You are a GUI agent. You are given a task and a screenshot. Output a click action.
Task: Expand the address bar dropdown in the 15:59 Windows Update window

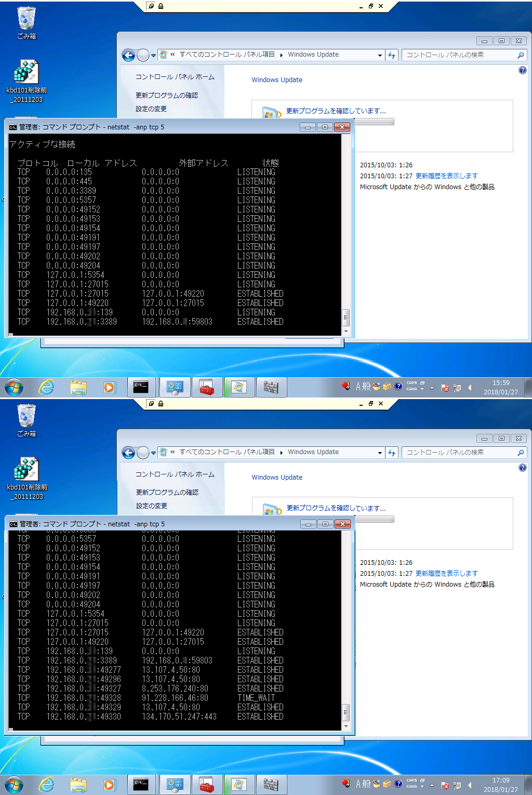point(380,55)
